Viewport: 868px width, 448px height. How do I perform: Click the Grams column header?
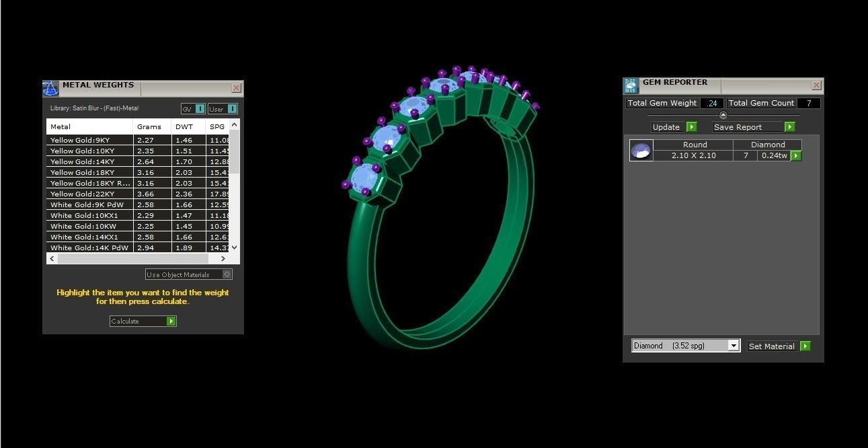click(x=152, y=126)
